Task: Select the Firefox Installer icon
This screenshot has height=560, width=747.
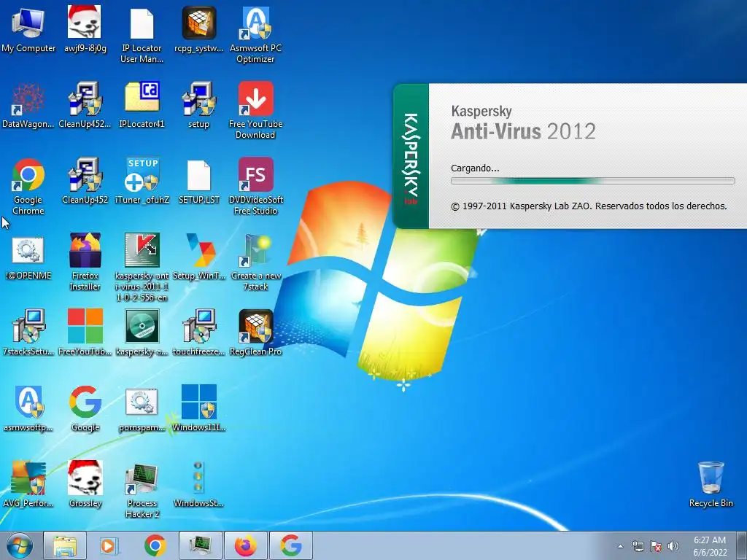Action: pos(85,262)
